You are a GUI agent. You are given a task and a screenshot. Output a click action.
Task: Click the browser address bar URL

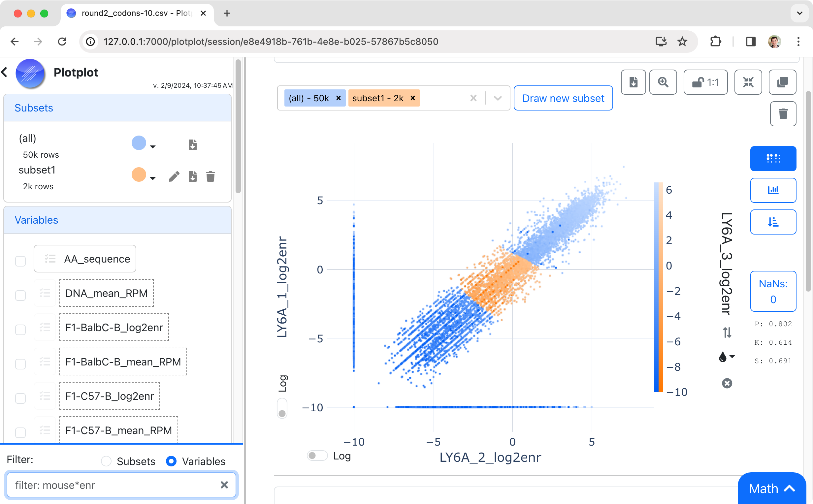pos(271,42)
